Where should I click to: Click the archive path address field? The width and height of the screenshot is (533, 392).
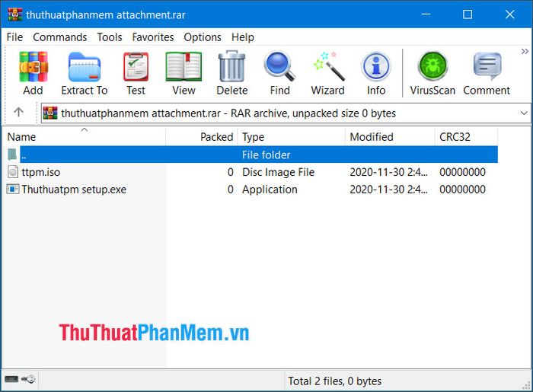pos(286,113)
